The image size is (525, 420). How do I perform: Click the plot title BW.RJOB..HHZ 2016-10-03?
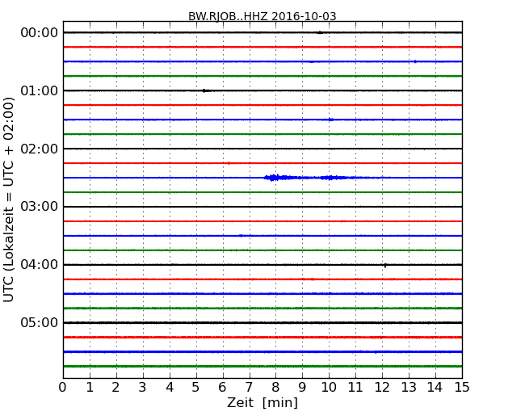(262, 16)
